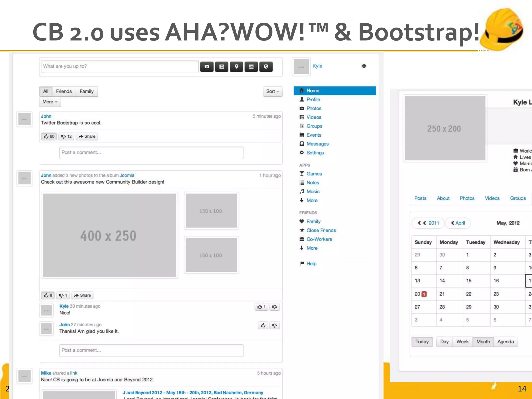Expand the More filter dropdown below All
The width and height of the screenshot is (532, 399).
[50, 102]
